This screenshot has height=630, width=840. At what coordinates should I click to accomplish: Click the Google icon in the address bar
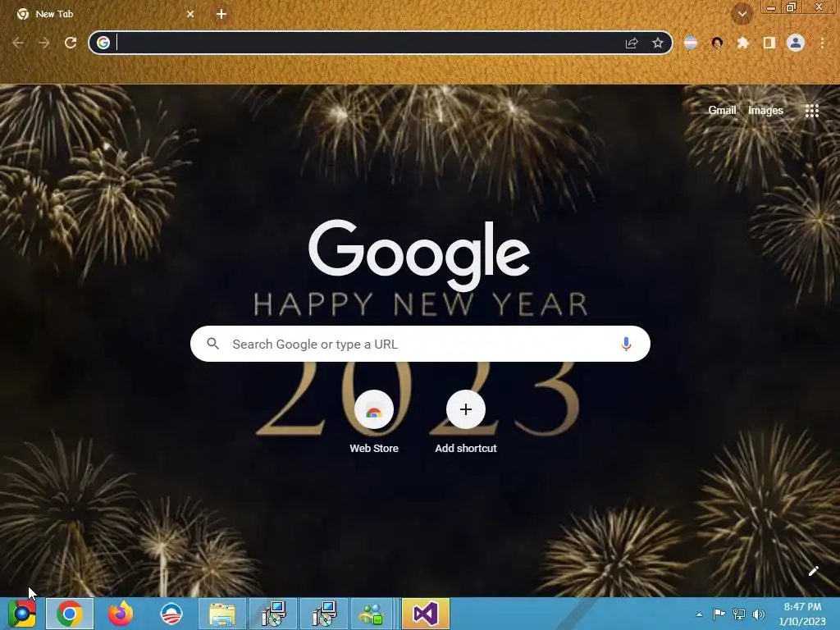pos(103,43)
